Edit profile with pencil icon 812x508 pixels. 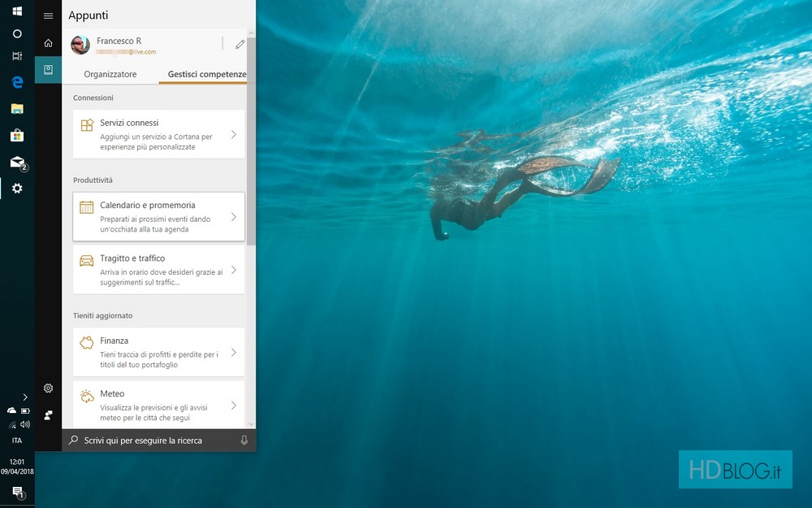[x=240, y=45]
